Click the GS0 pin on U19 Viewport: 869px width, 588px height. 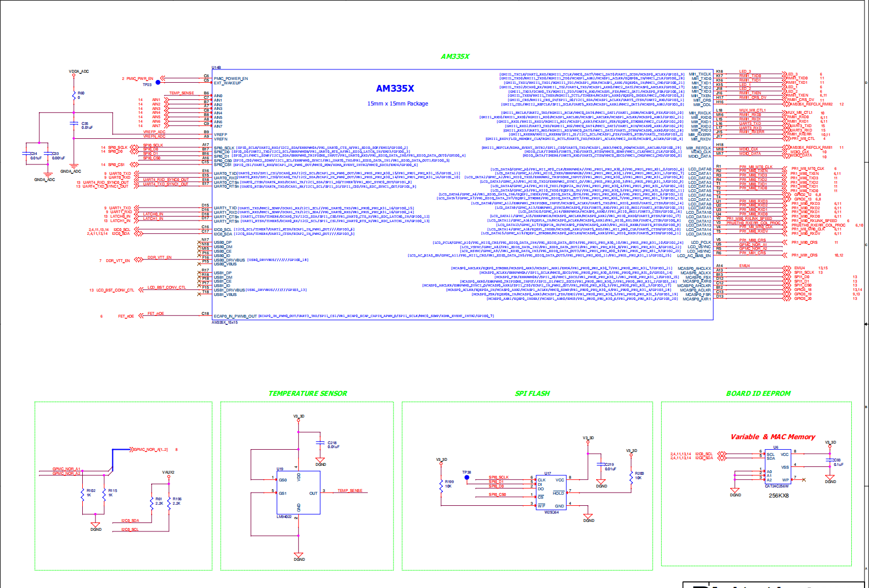click(283, 480)
